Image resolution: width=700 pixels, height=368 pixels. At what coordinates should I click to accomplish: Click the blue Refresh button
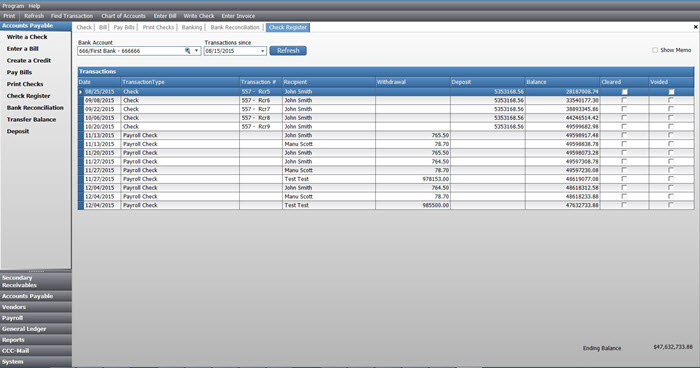pyautogui.click(x=288, y=51)
